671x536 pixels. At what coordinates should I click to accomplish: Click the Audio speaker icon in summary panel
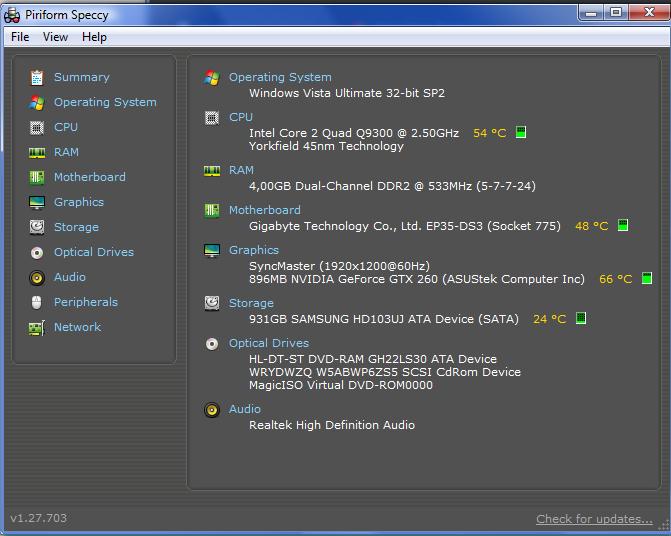[212, 410]
